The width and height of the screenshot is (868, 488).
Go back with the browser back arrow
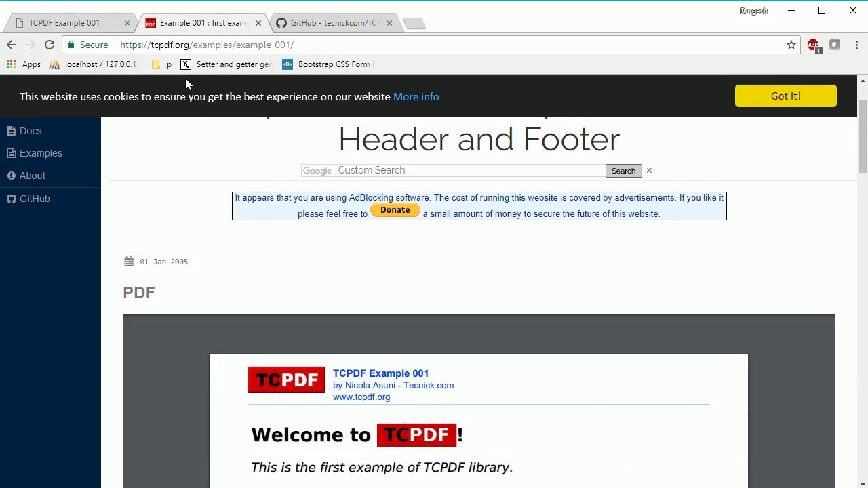[12, 45]
